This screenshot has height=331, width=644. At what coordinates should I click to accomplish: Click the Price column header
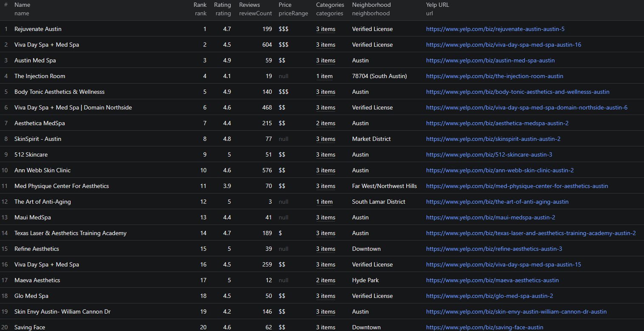click(285, 5)
